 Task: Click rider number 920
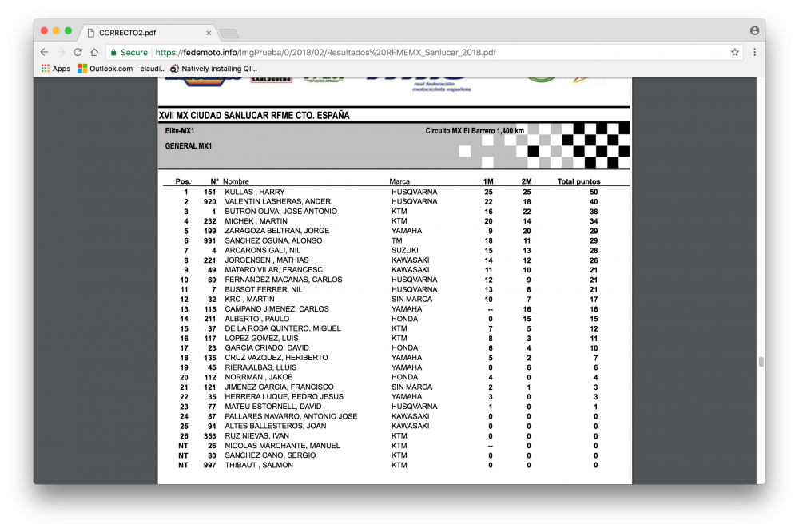click(x=209, y=202)
